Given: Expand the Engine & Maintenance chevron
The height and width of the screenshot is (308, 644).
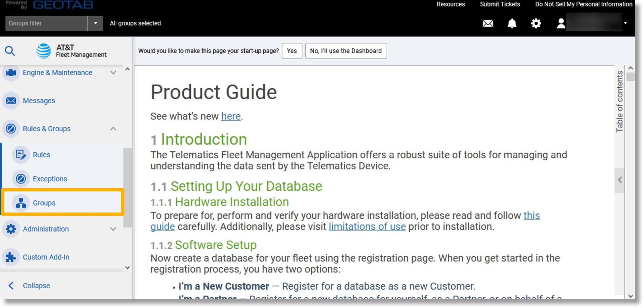Looking at the screenshot, I should tap(113, 73).
